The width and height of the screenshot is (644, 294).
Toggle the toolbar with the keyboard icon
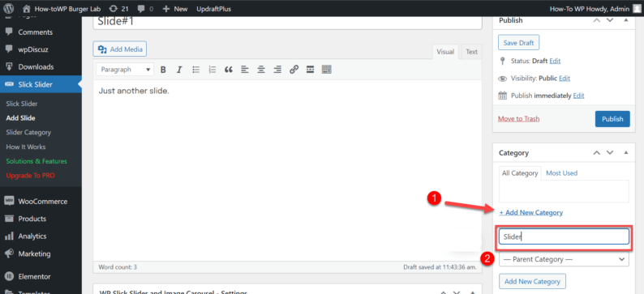[327, 70]
